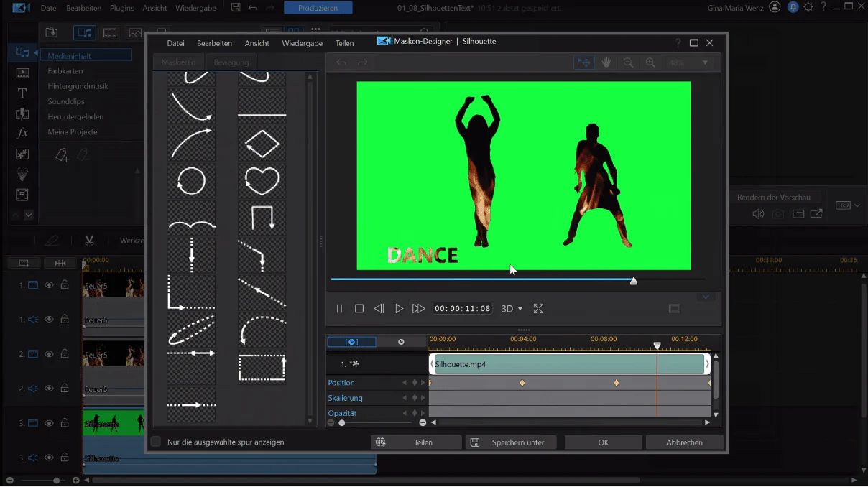868x487 pixels.
Task: Toggle visibility of audio track 1
Action: click(50, 320)
